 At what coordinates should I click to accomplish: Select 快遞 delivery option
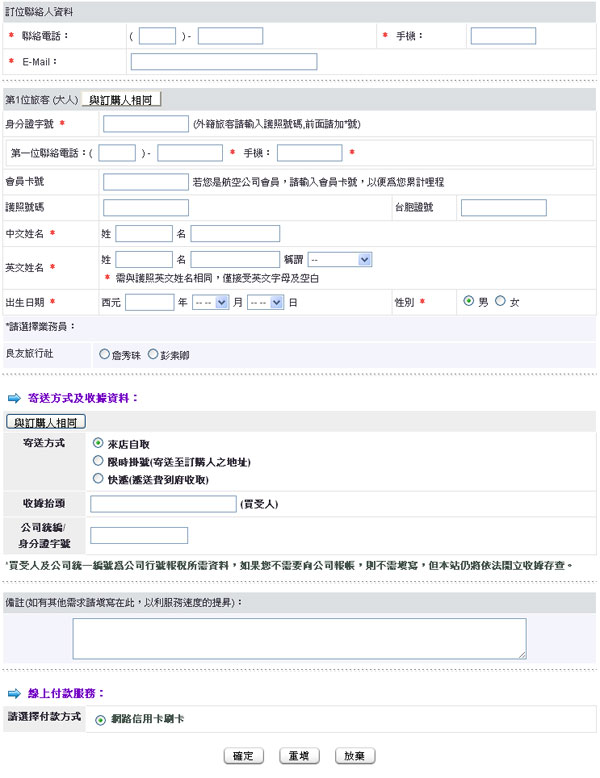(98, 479)
